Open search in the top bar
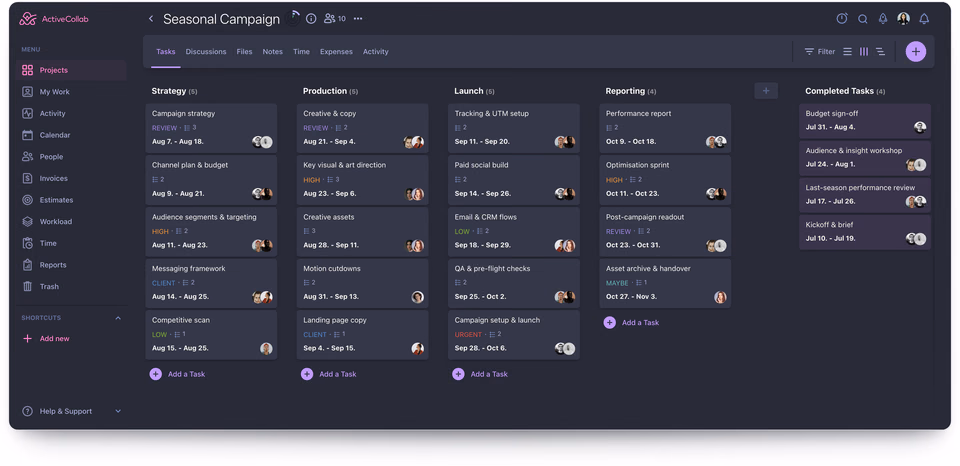The image size is (960, 466). pos(863,19)
